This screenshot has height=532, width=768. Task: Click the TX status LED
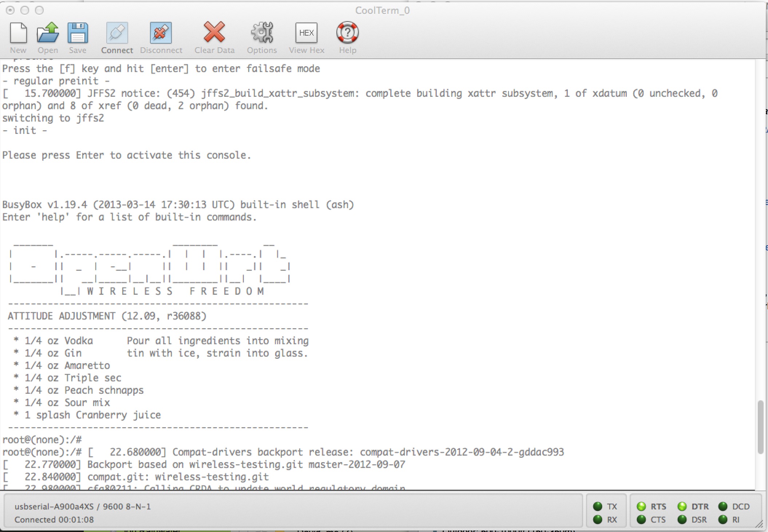598,507
